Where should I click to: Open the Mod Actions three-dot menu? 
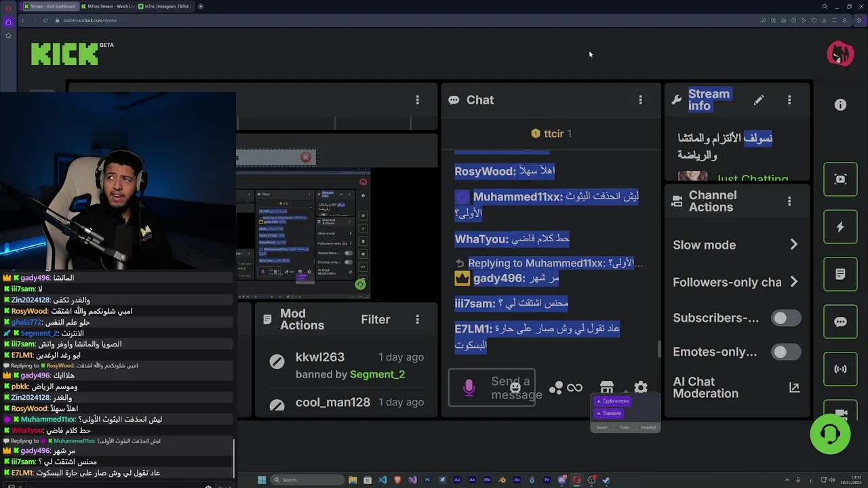tap(417, 319)
